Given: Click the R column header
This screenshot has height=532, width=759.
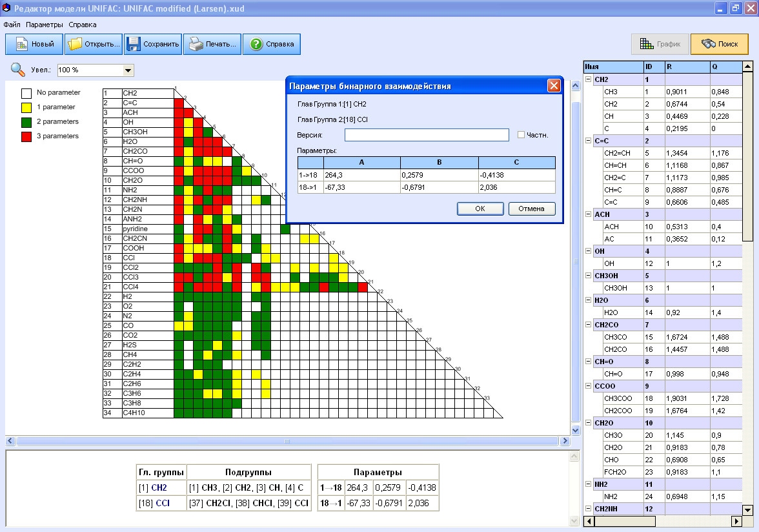Looking at the screenshot, I should pos(687,66).
